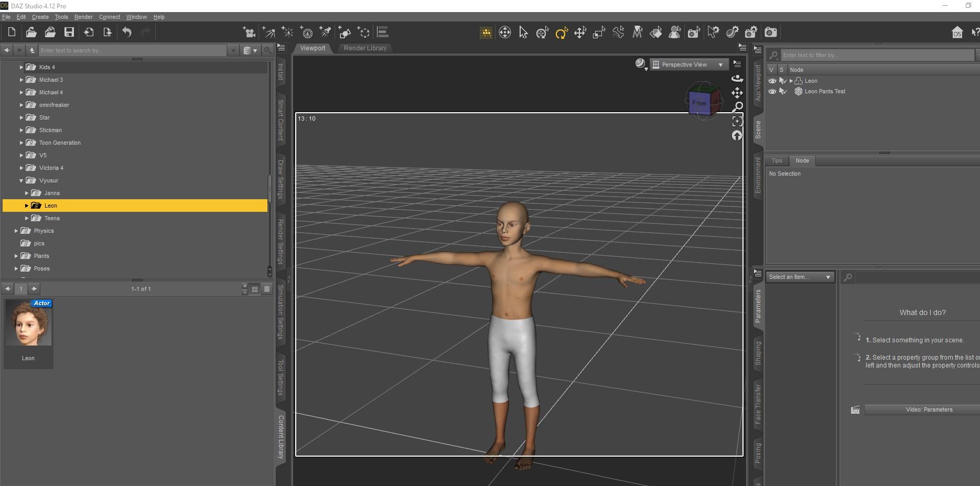Toggle visibility eye for Leon node

tap(772, 81)
